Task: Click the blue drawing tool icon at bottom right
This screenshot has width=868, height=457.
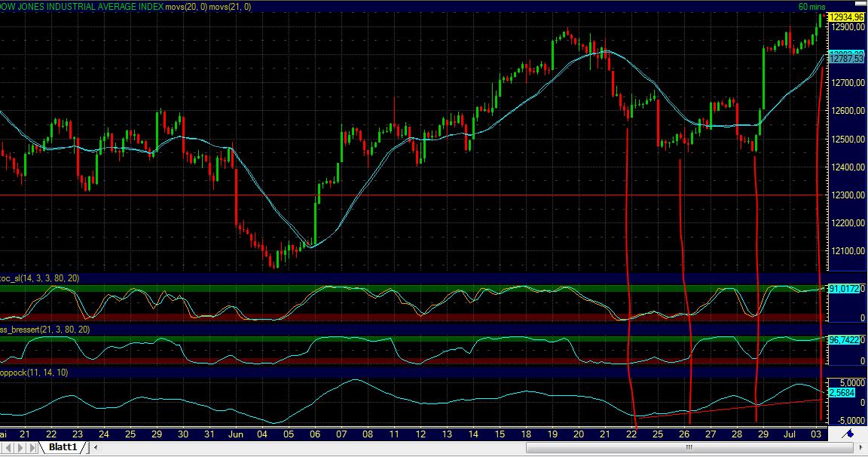Action: pyautogui.click(x=848, y=434)
